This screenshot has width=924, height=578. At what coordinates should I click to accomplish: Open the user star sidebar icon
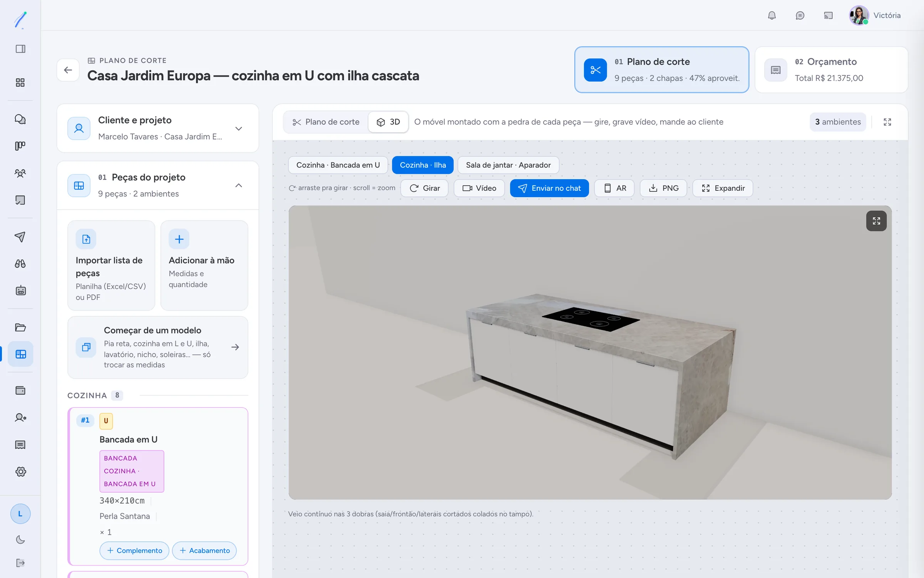pos(20,418)
